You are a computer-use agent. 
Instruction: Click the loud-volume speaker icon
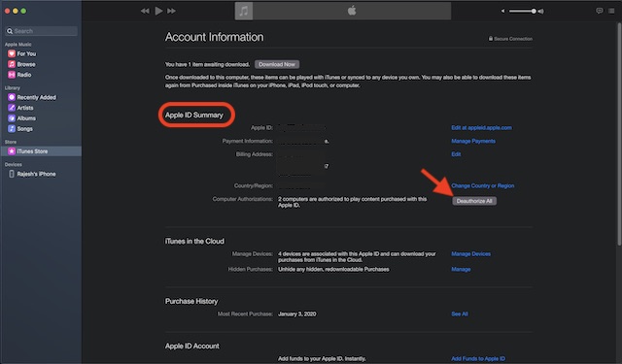[541, 11]
